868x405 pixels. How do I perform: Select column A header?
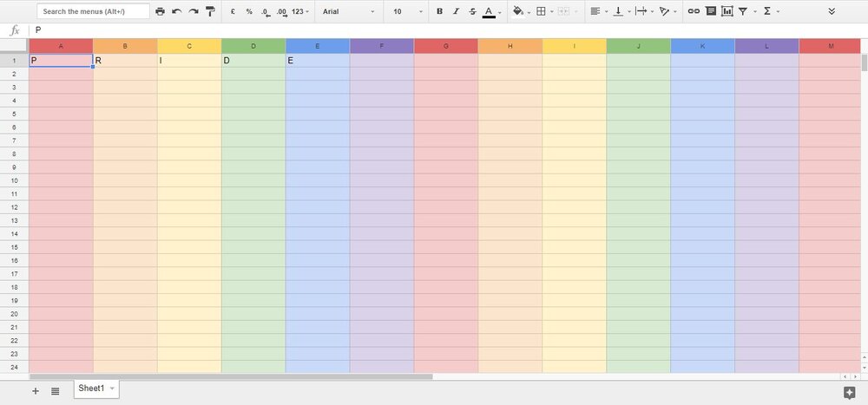61,46
